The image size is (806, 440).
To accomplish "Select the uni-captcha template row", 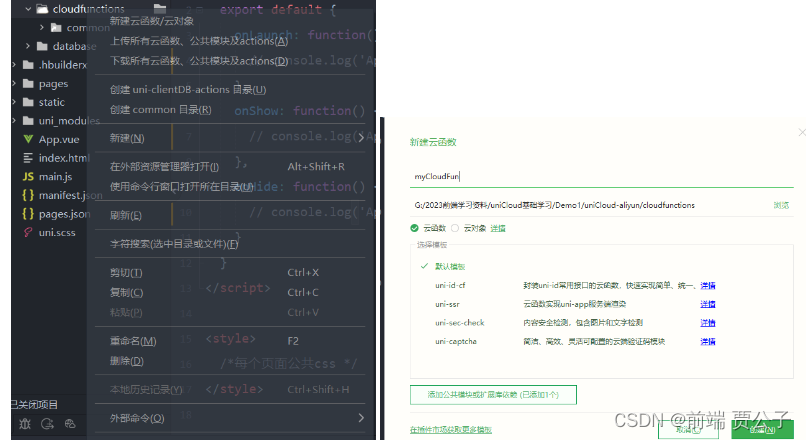I will tap(601, 341).
